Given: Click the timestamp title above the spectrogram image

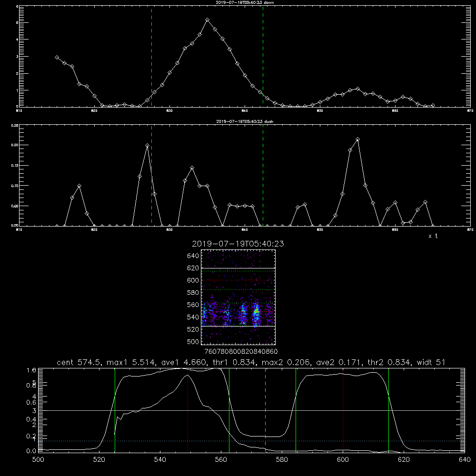Looking at the screenshot, I should [x=238, y=244].
